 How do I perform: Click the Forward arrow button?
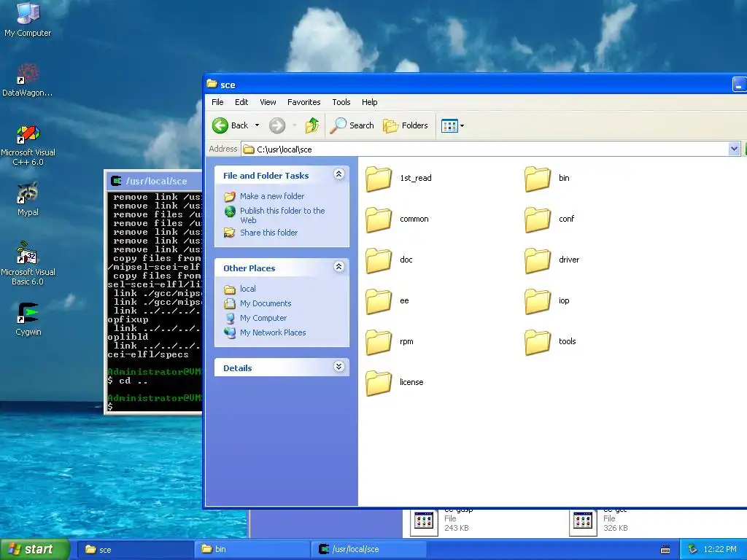[276, 125]
